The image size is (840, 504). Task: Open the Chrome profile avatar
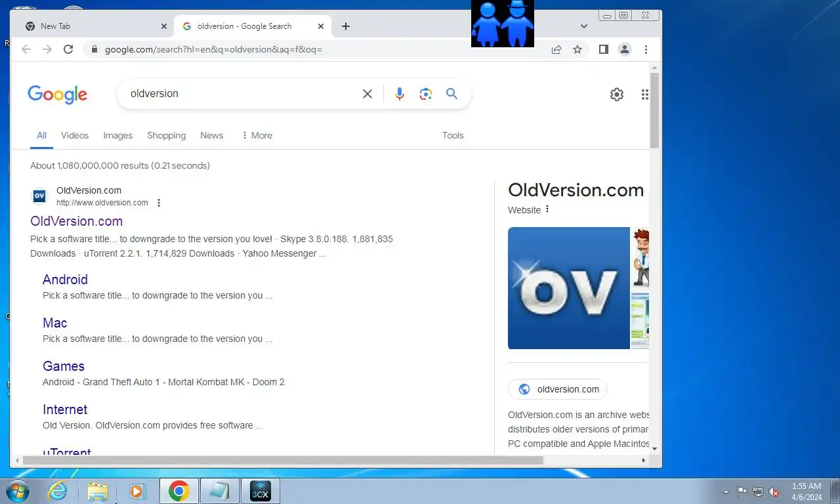625,49
